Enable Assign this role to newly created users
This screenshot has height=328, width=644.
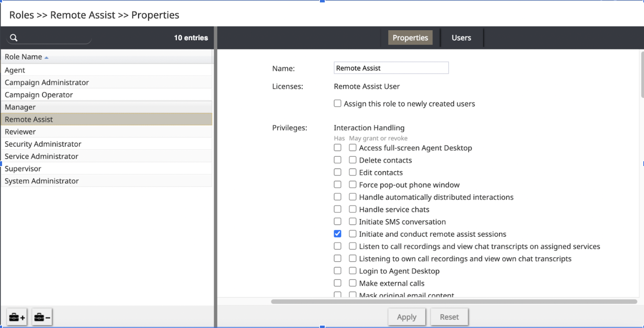pyautogui.click(x=337, y=103)
